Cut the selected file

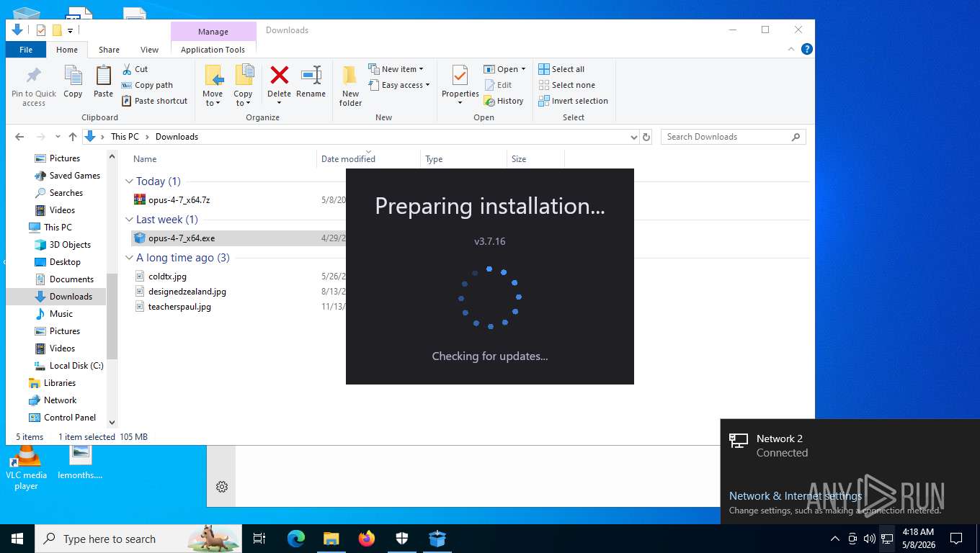pyautogui.click(x=135, y=69)
